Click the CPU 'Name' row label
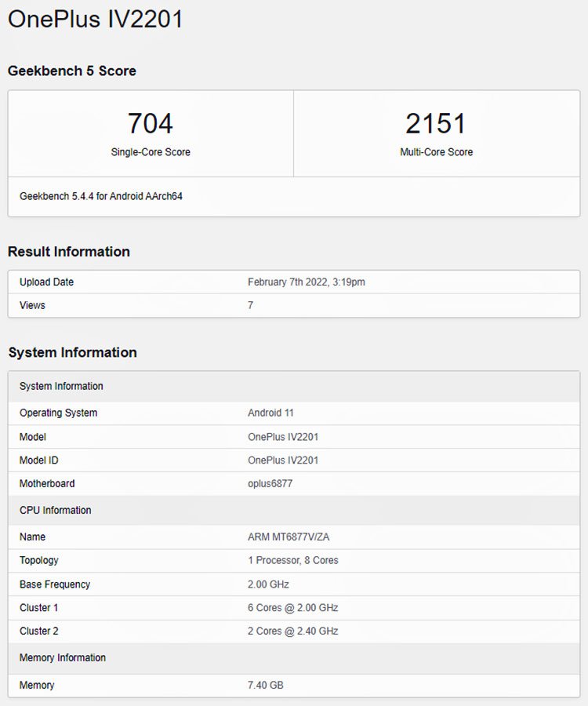This screenshot has width=588, height=706. point(32,537)
